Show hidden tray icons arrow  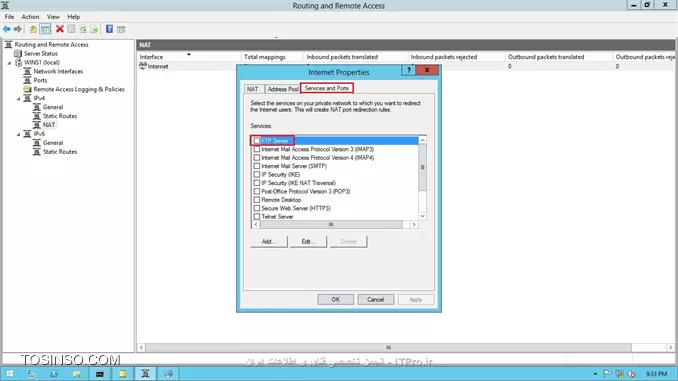pyautogui.click(x=595, y=374)
